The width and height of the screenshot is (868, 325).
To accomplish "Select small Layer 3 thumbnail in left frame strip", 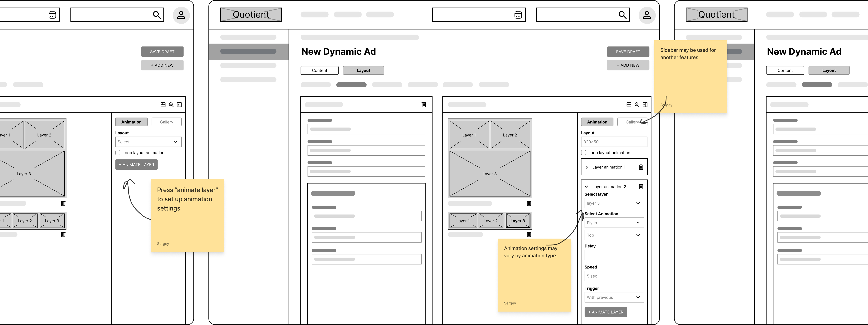I will tap(52, 221).
